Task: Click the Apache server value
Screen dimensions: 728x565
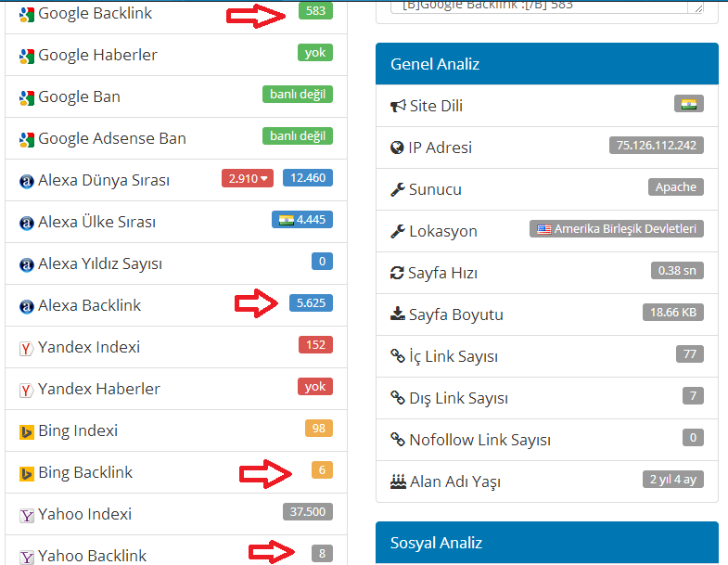Action: [x=676, y=187]
